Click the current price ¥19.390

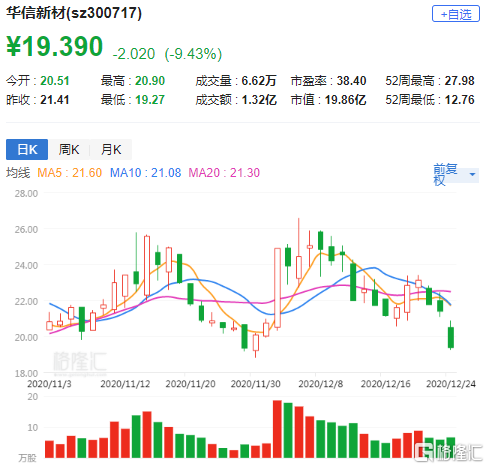pos(55,46)
